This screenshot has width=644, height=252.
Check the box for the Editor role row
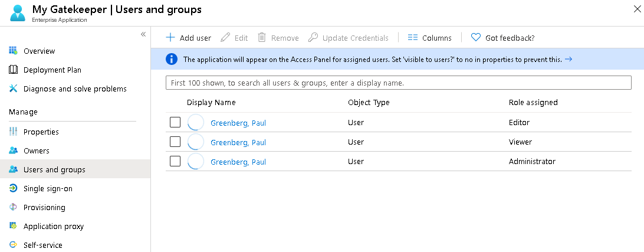[x=175, y=123]
